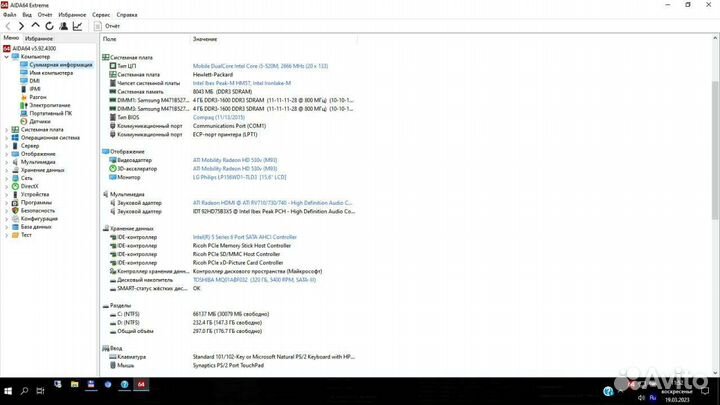Open the Windows Start menu
720x405 pixels.
[x=8, y=391]
